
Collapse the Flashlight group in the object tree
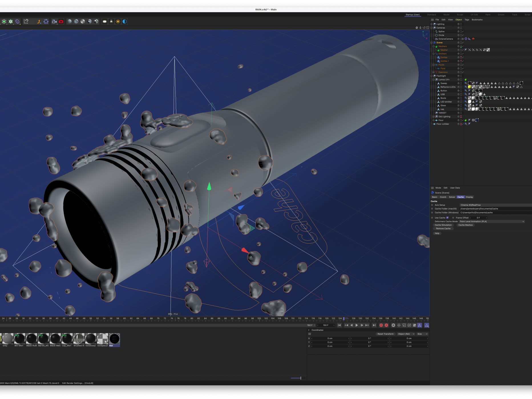pyautogui.click(x=432, y=76)
